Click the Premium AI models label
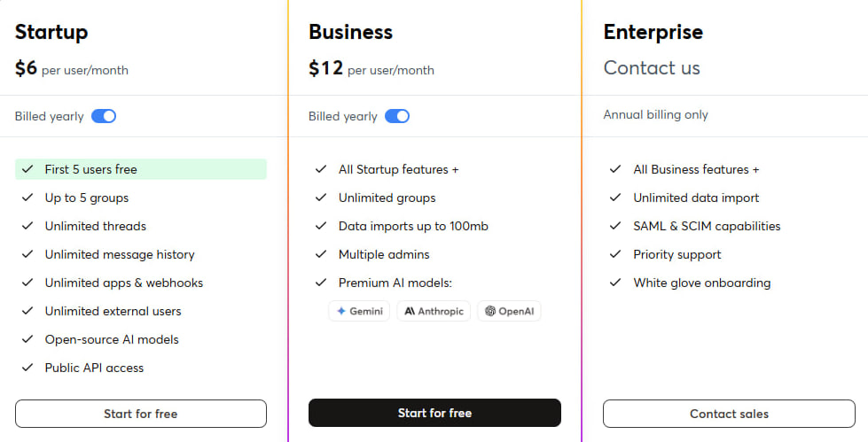868x442 pixels. (395, 283)
